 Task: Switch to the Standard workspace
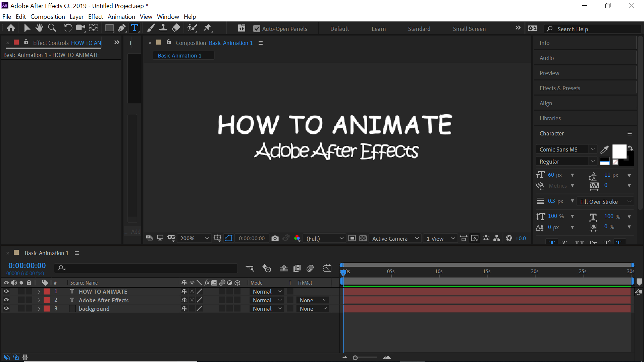(x=419, y=29)
